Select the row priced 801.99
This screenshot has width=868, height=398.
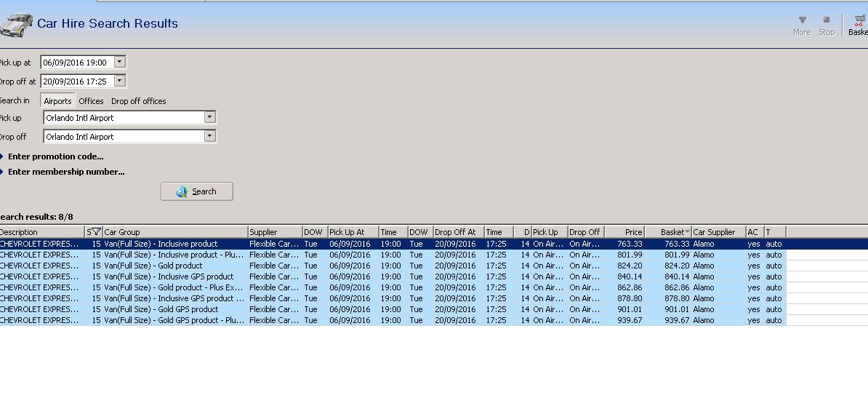coord(393,255)
